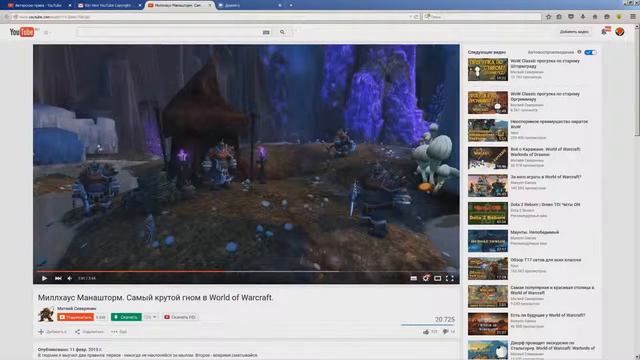The height and width of the screenshot is (360, 640).
Task: Click the autoplay info icon
Action: click(x=579, y=52)
